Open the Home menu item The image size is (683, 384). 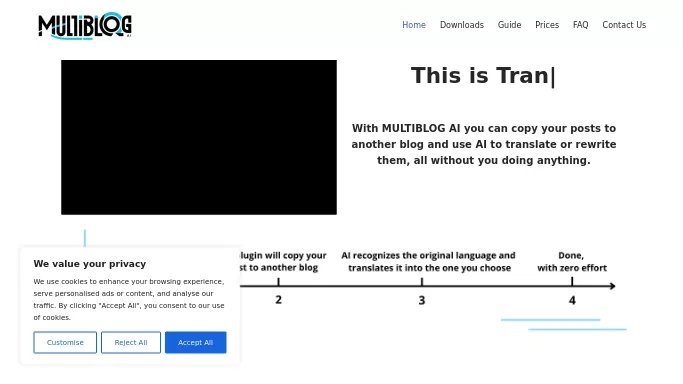(414, 25)
